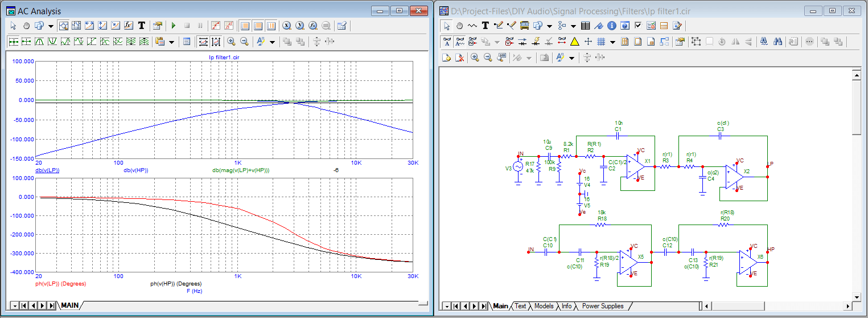Click the ph(v(LP)) (Degrees) legend label
Viewport: 868px width, 318px height.
pyautogui.click(x=60, y=283)
